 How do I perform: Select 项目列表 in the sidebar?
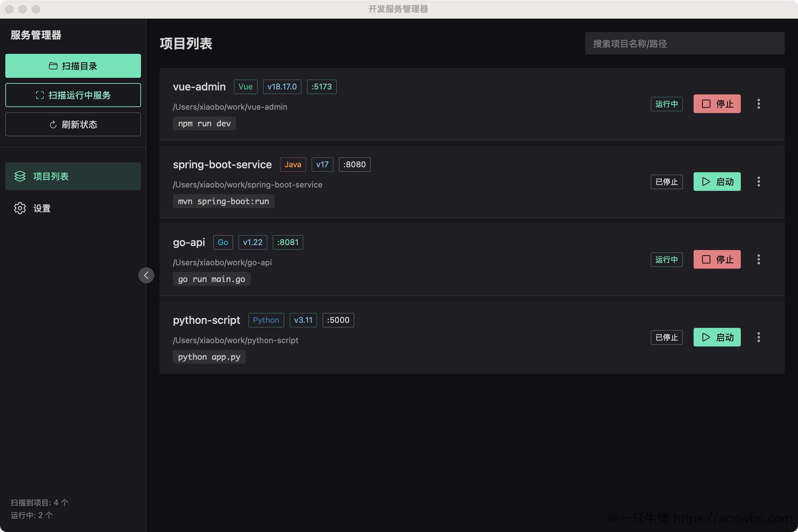[73, 176]
